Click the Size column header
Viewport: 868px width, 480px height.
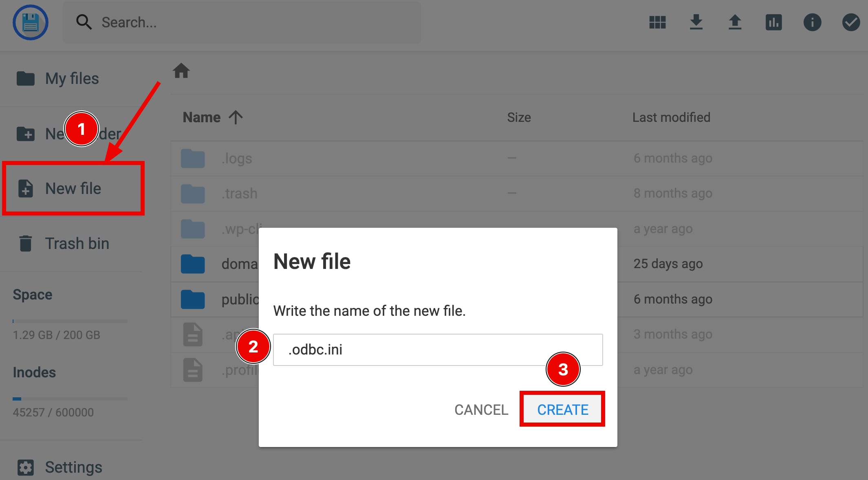[x=519, y=117]
